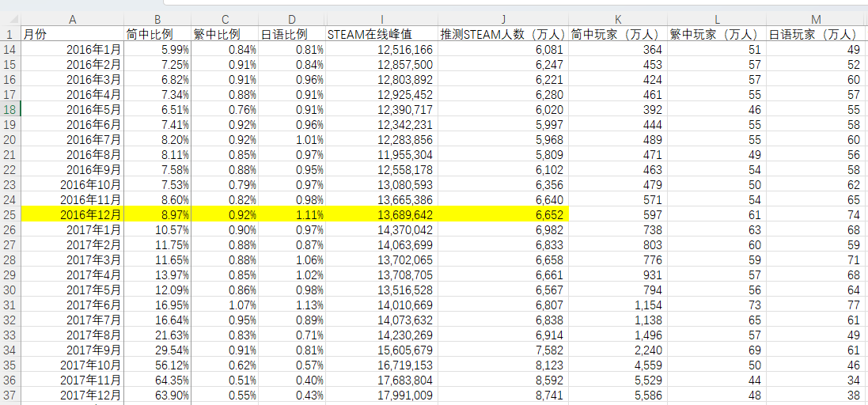Select column M header
The image size is (868, 405).
[817, 19]
